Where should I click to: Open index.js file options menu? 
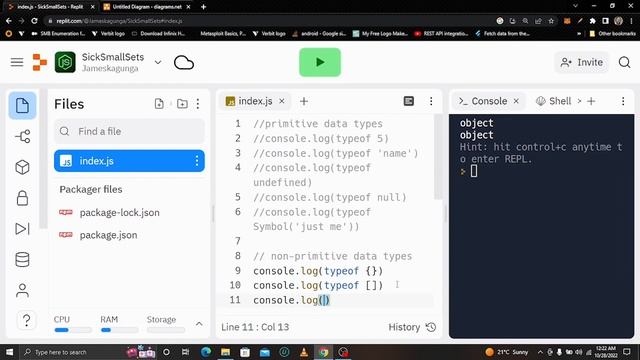(x=197, y=161)
